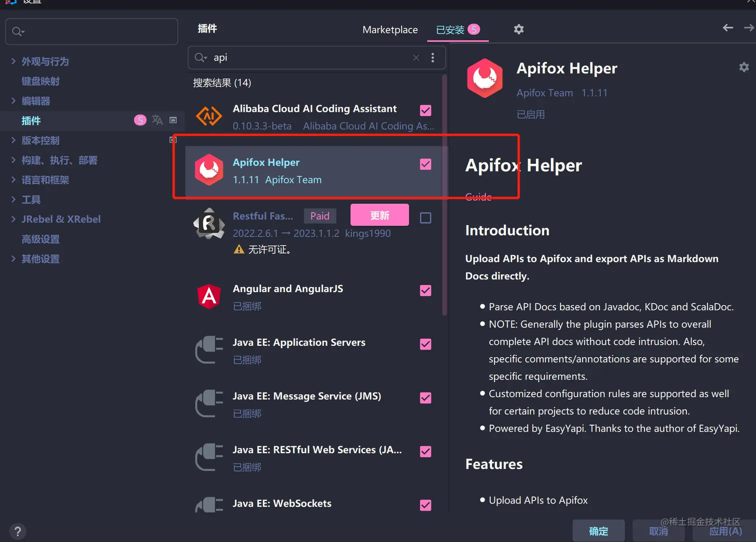Click the translate icon beside 插件
This screenshot has width=756, height=542.
(157, 120)
